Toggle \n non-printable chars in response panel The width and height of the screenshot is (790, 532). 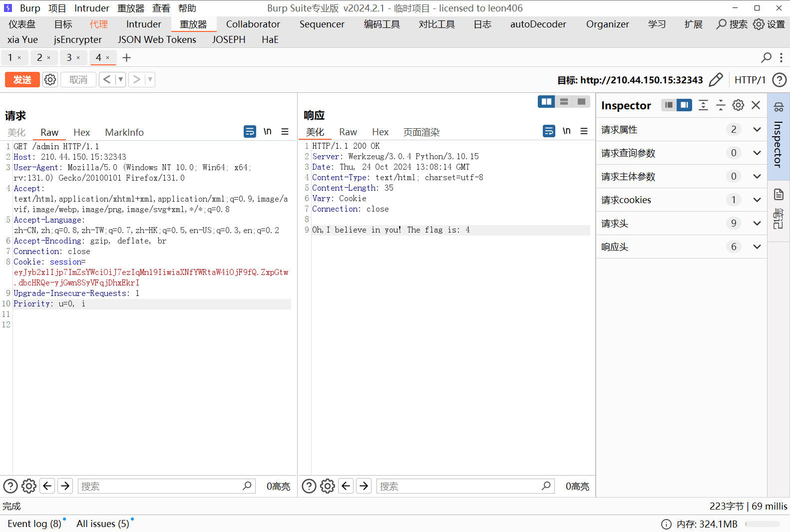[567, 131]
